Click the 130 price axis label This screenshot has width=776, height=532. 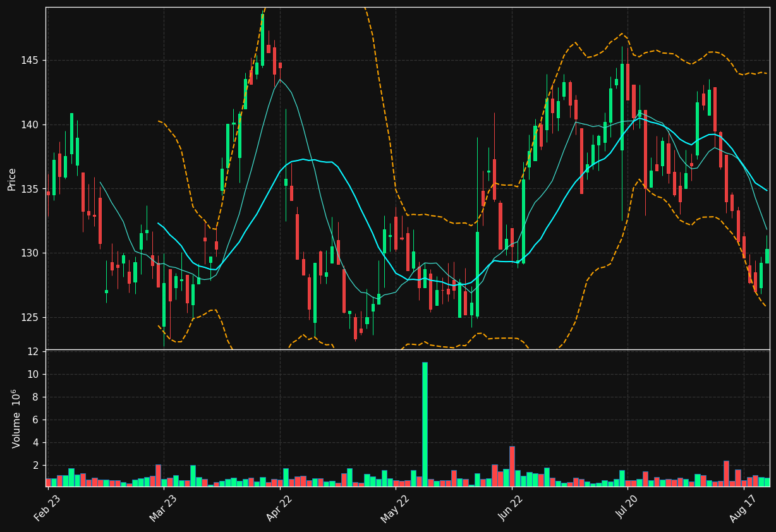(31, 253)
